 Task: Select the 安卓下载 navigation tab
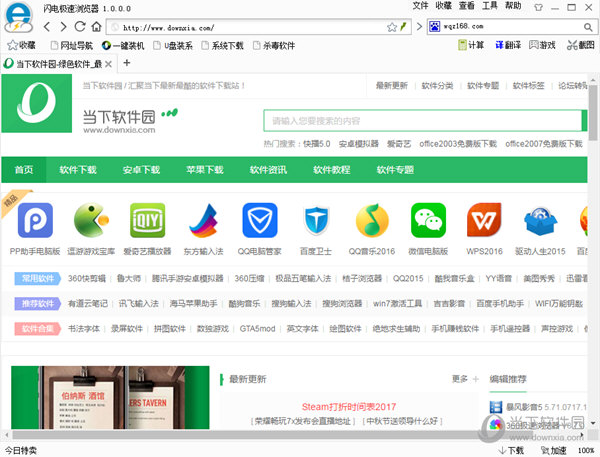tap(141, 170)
